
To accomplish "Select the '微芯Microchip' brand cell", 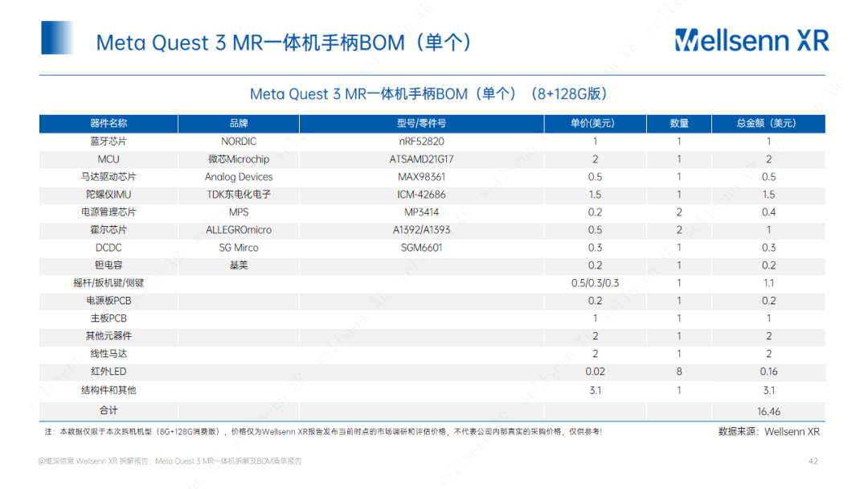I will point(239,159).
